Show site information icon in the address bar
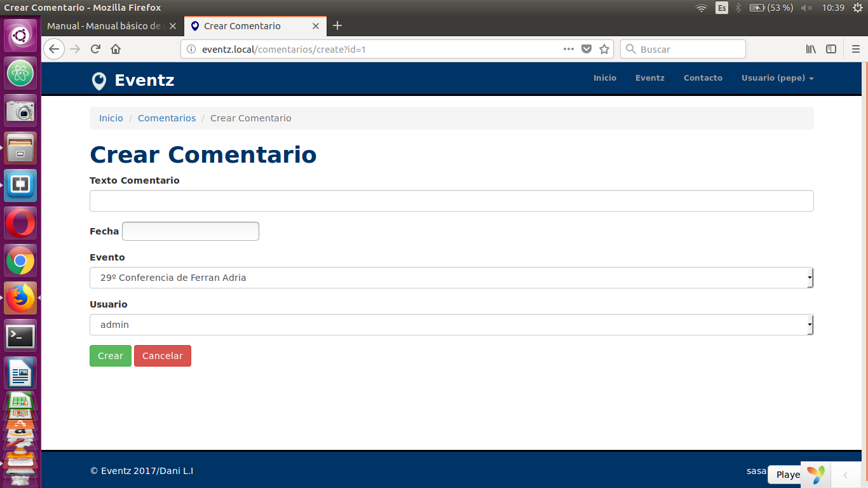This screenshot has height=488, width=868. point(191,49)
